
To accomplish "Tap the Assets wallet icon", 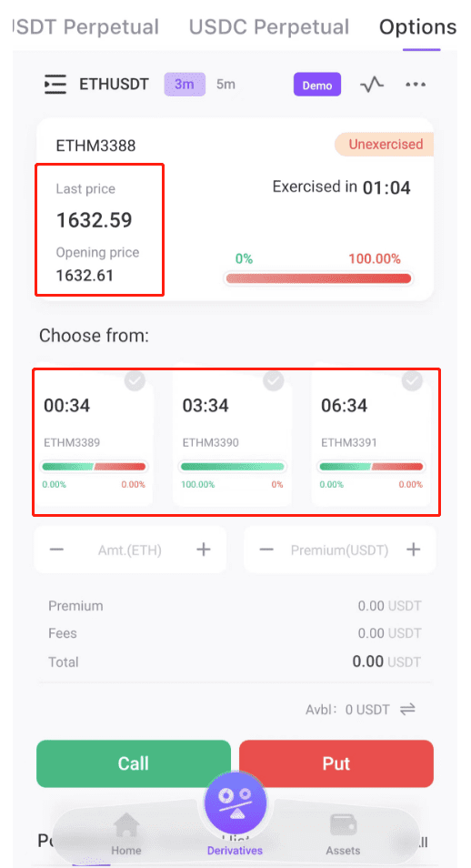I will point(343,826).
